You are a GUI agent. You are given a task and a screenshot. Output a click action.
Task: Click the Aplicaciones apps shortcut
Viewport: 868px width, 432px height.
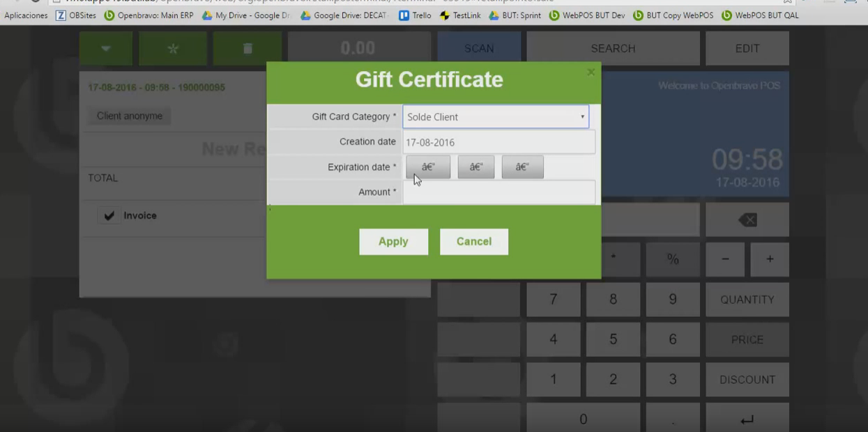pyautogui.click(x=26, y=15)
